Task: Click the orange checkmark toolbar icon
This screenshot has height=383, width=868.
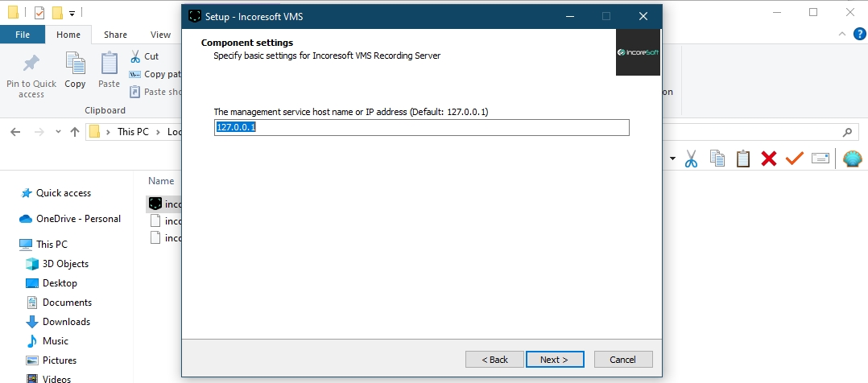Action: (795, 159)
